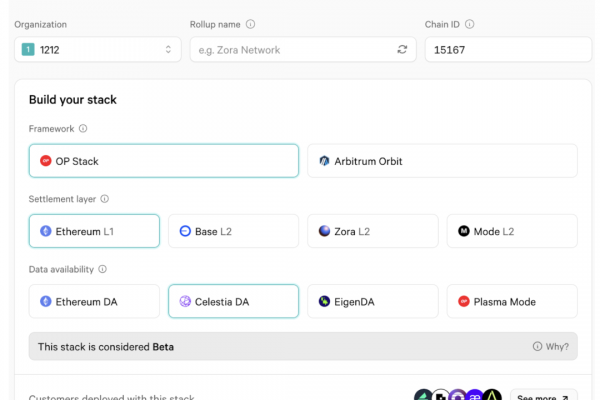Viewport: 600px width, 400px height.
Task: Choose Base L2 as settlement layer
Action: pyautogui.click(x=233, y=231)
